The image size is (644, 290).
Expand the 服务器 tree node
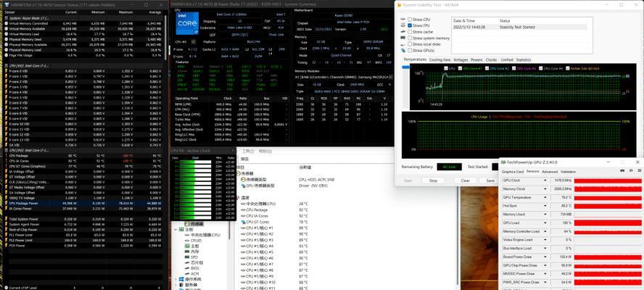pyautogui.click(x=176, y=285)
